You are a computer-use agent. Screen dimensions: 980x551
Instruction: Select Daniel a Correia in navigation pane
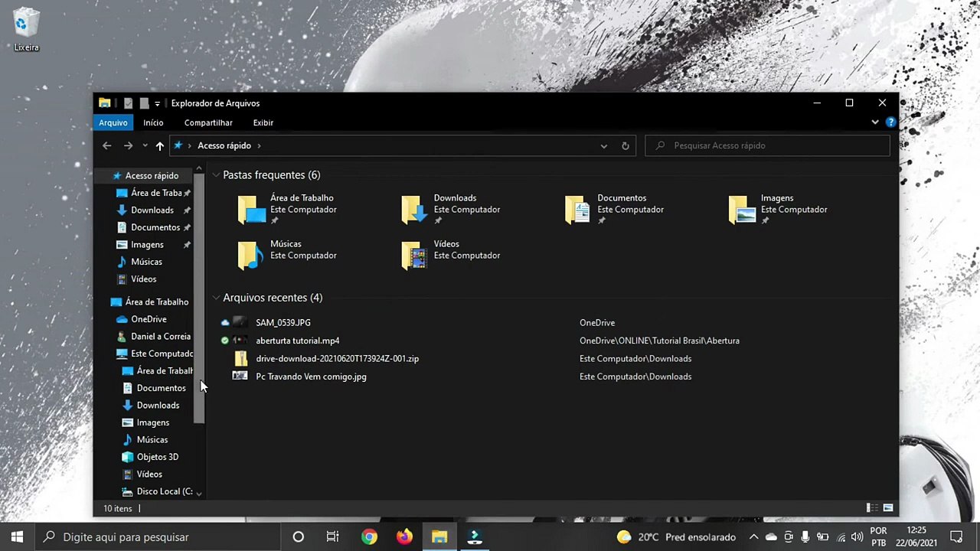pos(161,336)
